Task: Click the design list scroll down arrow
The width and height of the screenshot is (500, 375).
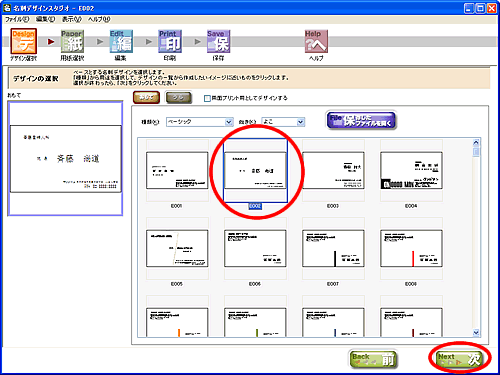Action: [476, 332]
